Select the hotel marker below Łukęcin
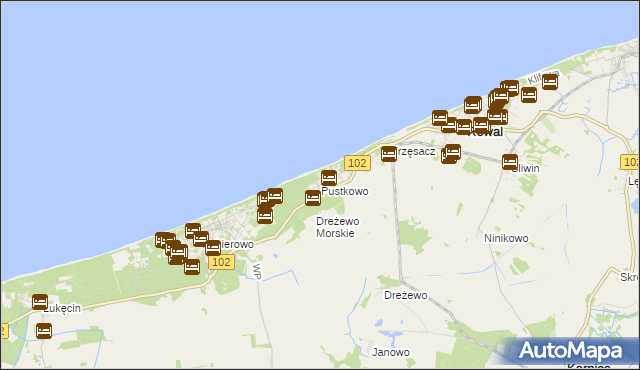The image size is (640, 370). tap(44, 331)
